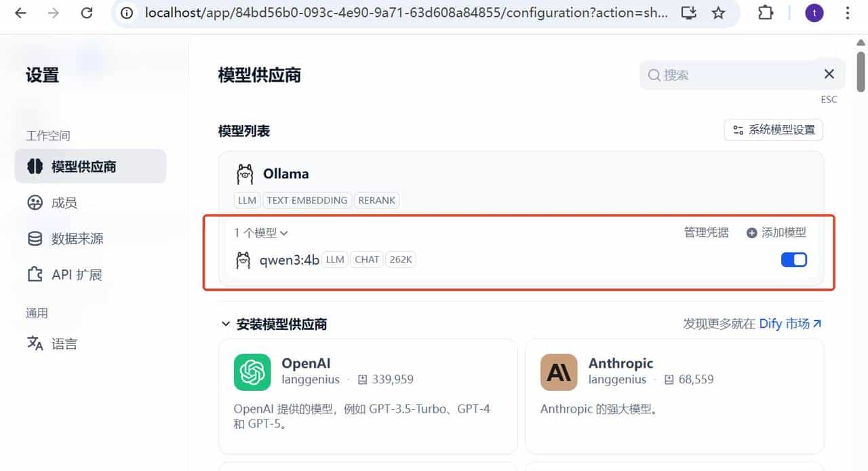Click the address bar URL
Image resolution: width=868 pixels, height=471 pixels.
(x=406, y=13)
